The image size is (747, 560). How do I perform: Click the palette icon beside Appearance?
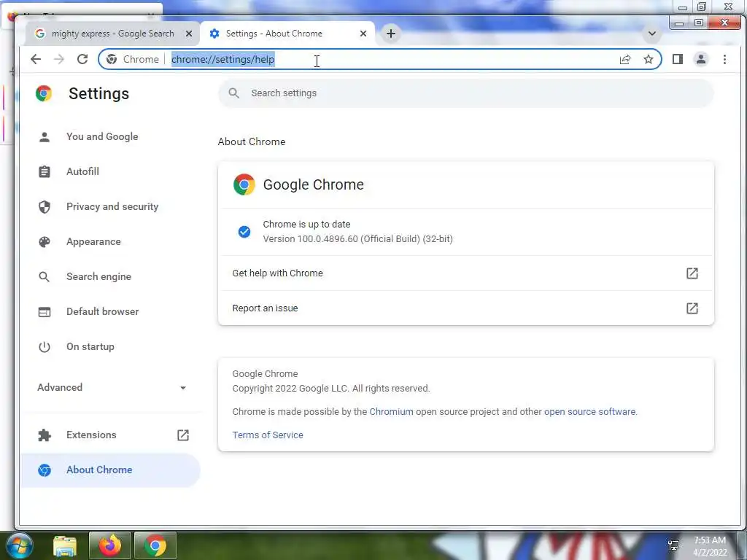tap(44, 241)
